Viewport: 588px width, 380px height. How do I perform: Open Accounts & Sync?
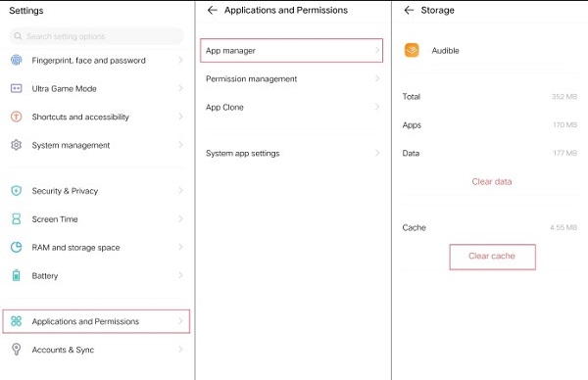[97, 350]
